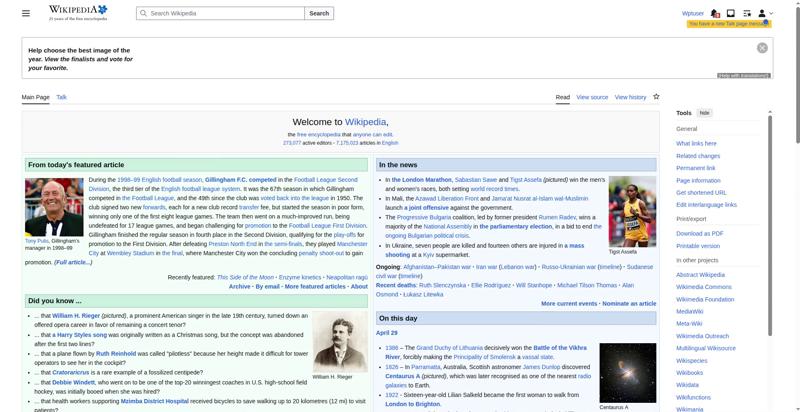Click the magnifier icon in search box
The height and width of the screenshot is (412, 800).
point(142,13)
